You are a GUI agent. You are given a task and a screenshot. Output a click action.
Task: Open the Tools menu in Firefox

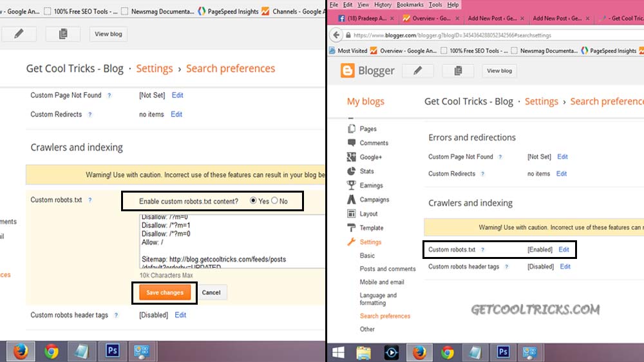pyautogui.click(x=435, y=5)
